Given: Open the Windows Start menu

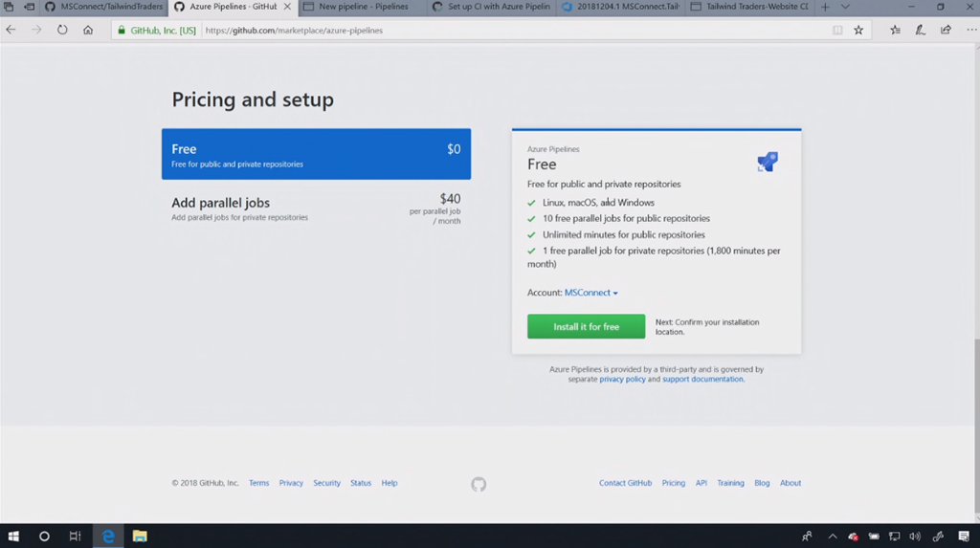Looking at the screenshot, I should (13, 537).
